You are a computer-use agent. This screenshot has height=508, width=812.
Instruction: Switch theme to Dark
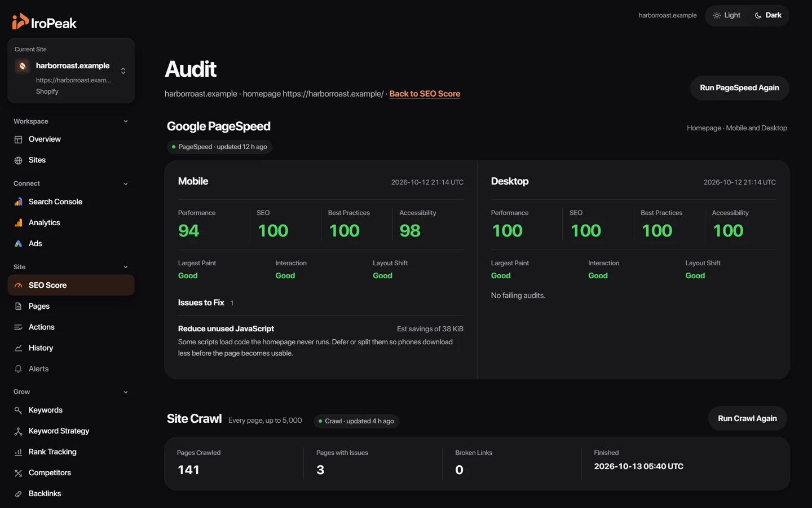coord(767,15)
